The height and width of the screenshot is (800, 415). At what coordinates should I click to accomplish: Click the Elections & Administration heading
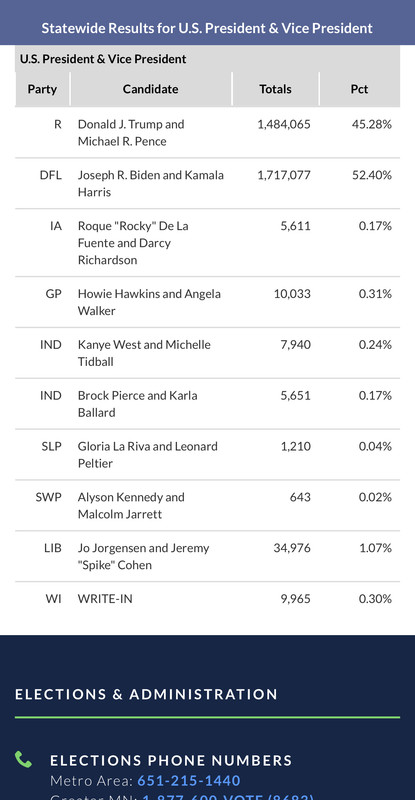pyautogui.click(x=147, y=694)
